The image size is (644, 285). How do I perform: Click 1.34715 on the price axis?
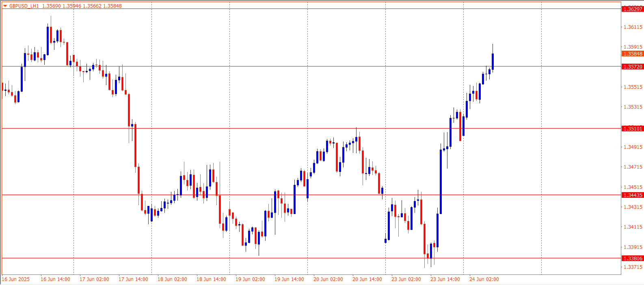click(x=633, y=167)
